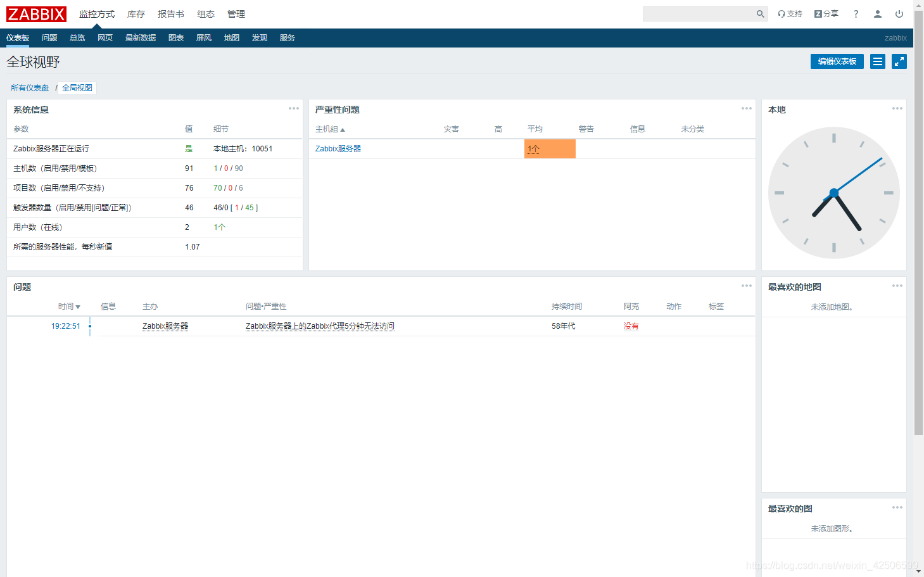Click the 编辑仪表板 button
This screenshot has width=924, height=577.
click(837, 61)
